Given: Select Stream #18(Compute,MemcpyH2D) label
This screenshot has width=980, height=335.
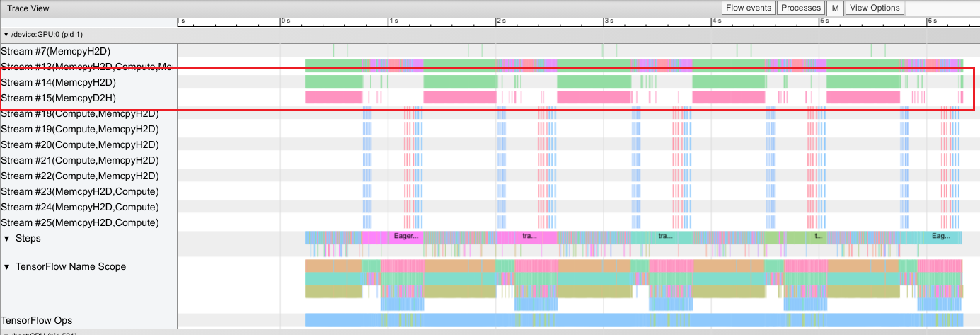Looking at the screenshot, I should click(x=80, y=113).
